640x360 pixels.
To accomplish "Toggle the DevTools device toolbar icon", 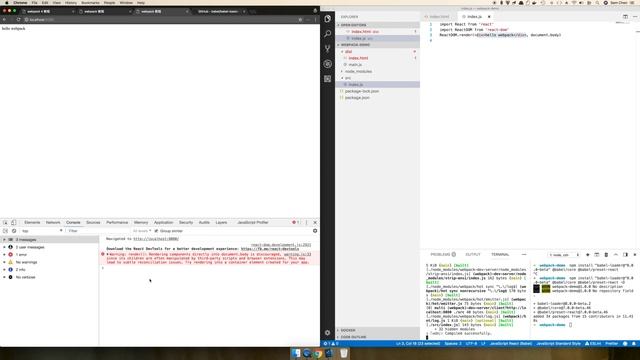I will coord(13,222).
